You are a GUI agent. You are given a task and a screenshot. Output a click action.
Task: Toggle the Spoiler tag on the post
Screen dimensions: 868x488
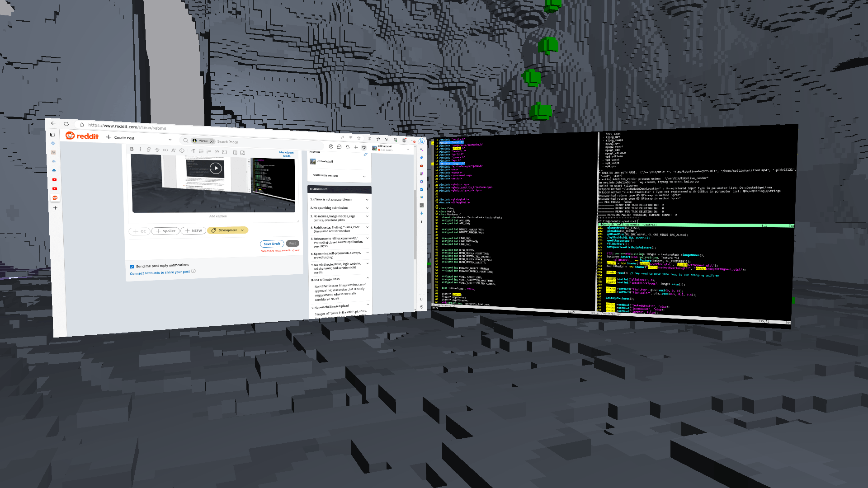(x=165, y=231)
